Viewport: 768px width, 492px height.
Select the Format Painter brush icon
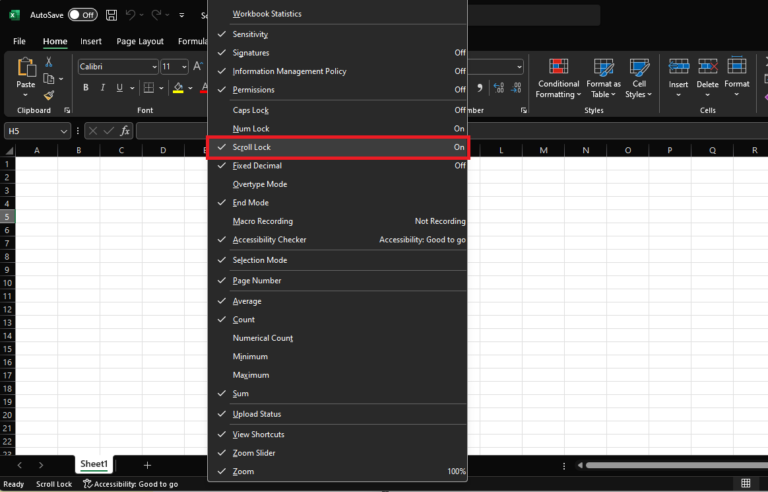tap(48, 96)
